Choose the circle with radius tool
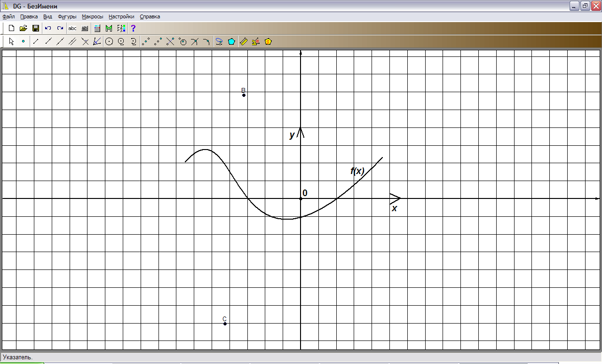The width and height of the screenshot is (602, 364). 121,41
